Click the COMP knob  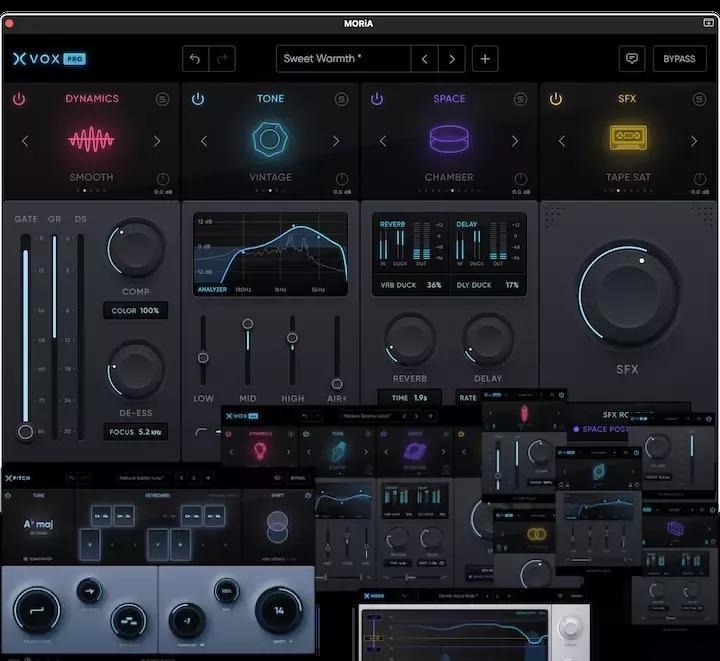pos(135,248)
